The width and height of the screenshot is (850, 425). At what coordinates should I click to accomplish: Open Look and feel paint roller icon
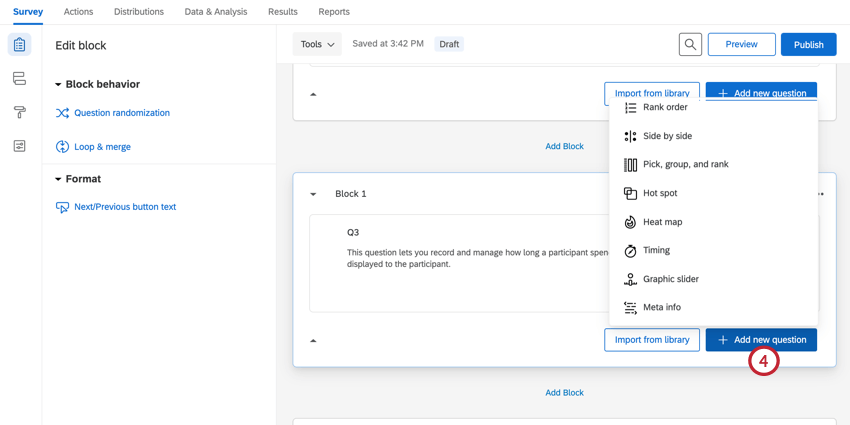point(19,112)
